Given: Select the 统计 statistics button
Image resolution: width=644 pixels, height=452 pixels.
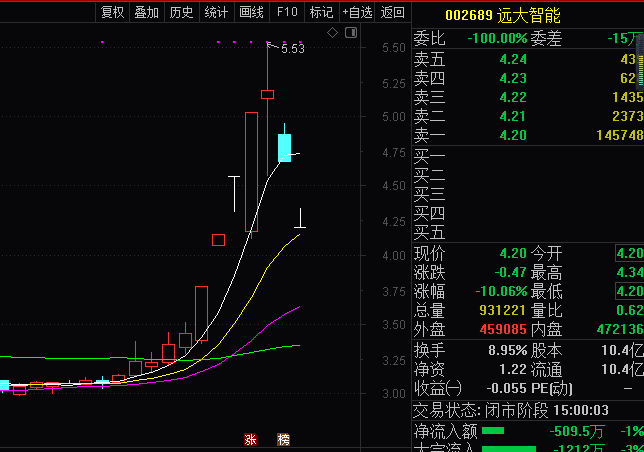Looking at the screenshot, I should click(216, 12).
